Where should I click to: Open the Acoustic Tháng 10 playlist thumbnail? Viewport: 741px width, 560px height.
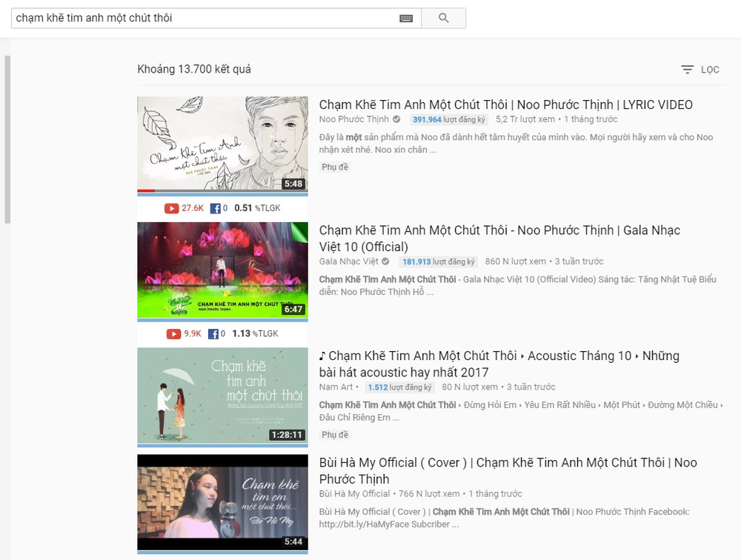click(222, 396)
